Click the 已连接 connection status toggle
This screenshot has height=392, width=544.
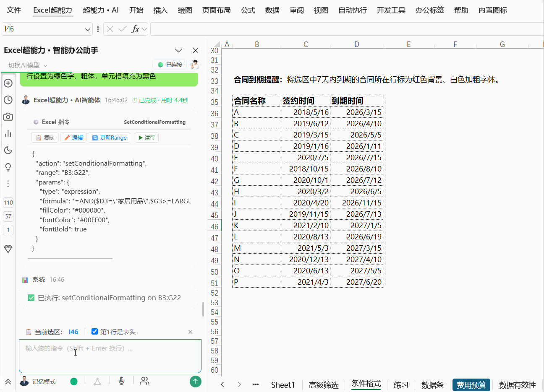click(170, 65)
